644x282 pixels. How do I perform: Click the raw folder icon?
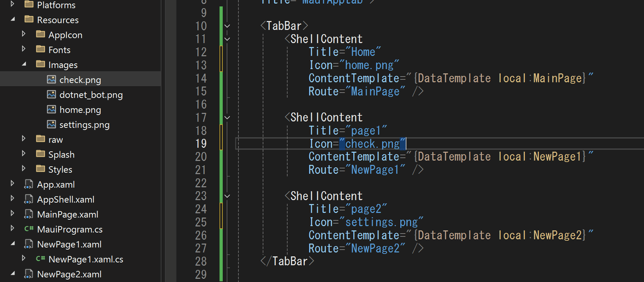[x=40, y=139]
